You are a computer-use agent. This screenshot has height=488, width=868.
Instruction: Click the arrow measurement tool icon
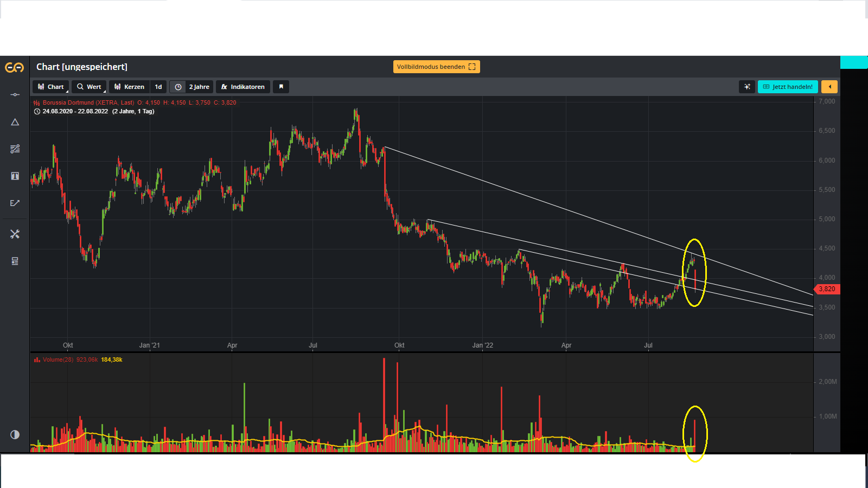click(x=15, y=203)
